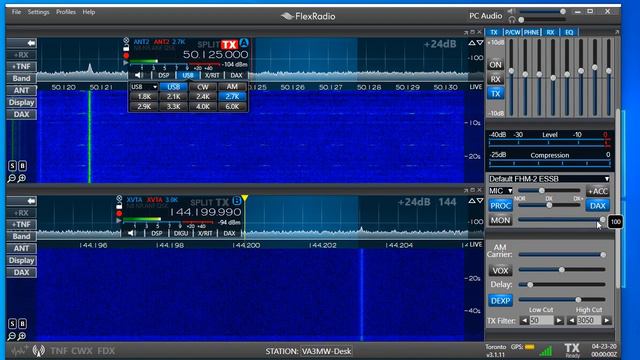Click the speaker mute icon on slice B
Screen dimensions: 640x360
tap(131, 233)
